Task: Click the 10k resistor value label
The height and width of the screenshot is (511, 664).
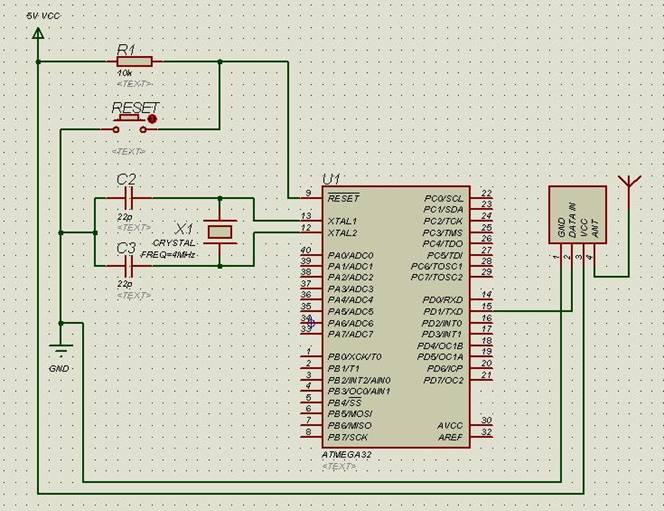Action: click(126, 74)
